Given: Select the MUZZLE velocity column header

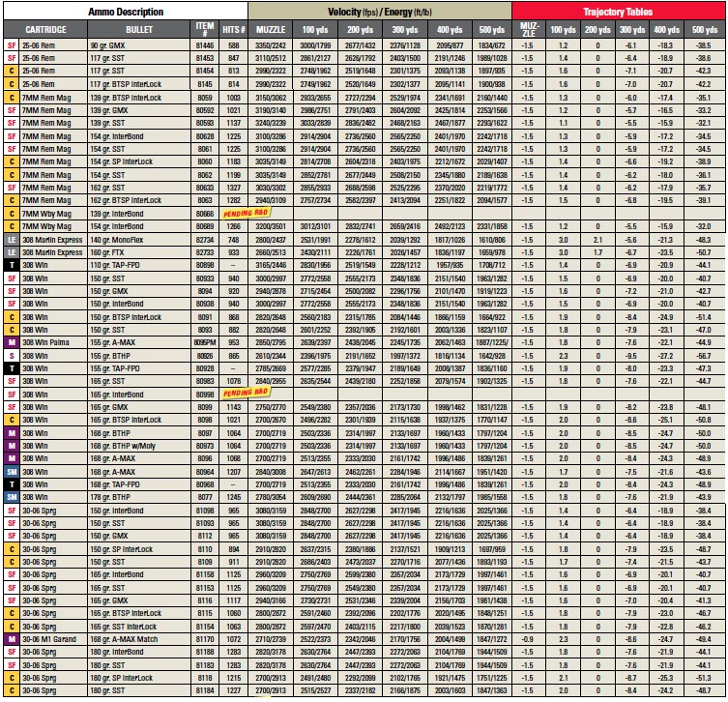Looking at the screenshot, I should click(271, 30).
